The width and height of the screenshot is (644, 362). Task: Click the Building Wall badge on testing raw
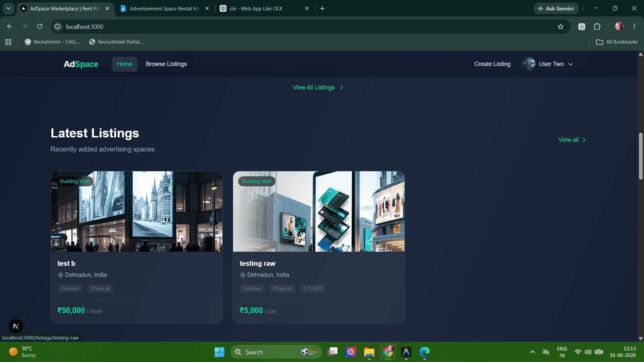click(x=257, y=181)
